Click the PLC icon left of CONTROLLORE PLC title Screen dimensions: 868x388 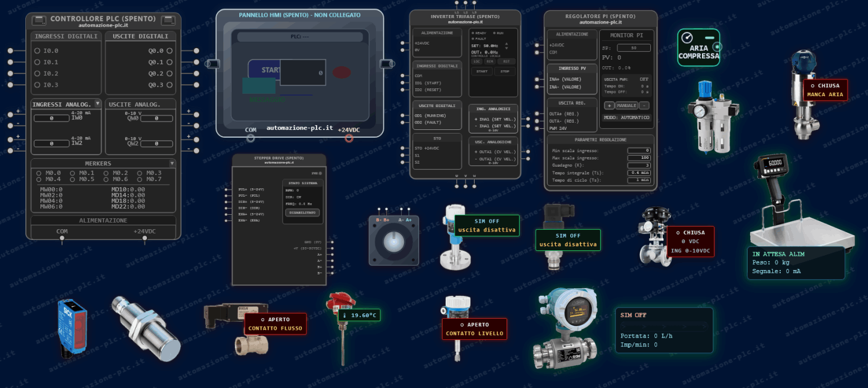click(39, 20)
